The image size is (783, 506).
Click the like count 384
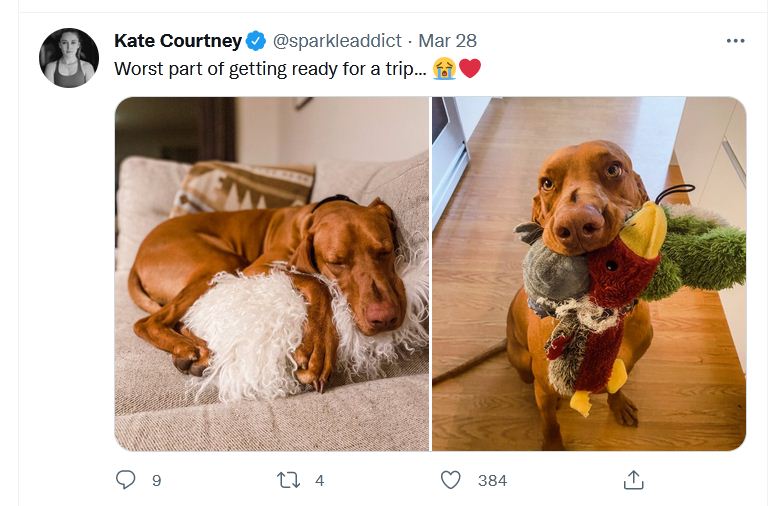492,481
